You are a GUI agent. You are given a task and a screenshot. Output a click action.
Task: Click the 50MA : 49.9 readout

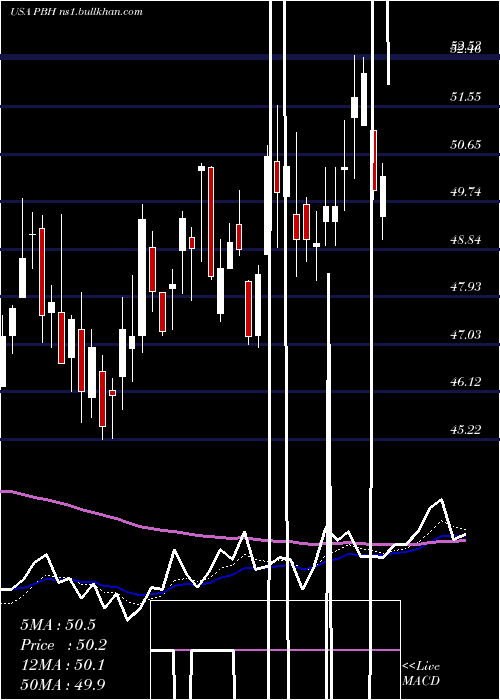(62, 684)
